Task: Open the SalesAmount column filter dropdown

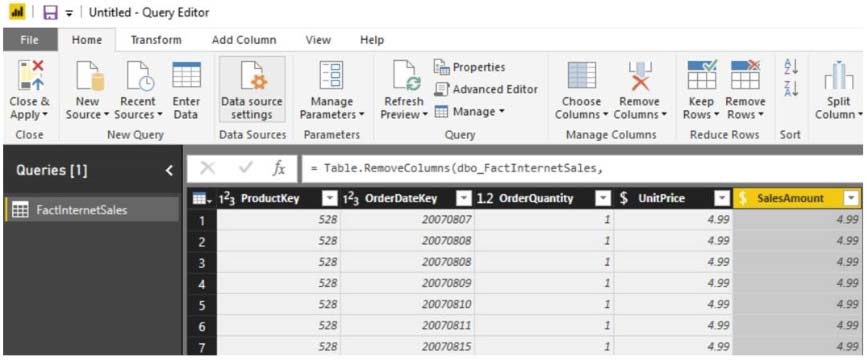Action: [x=851, y=199]
